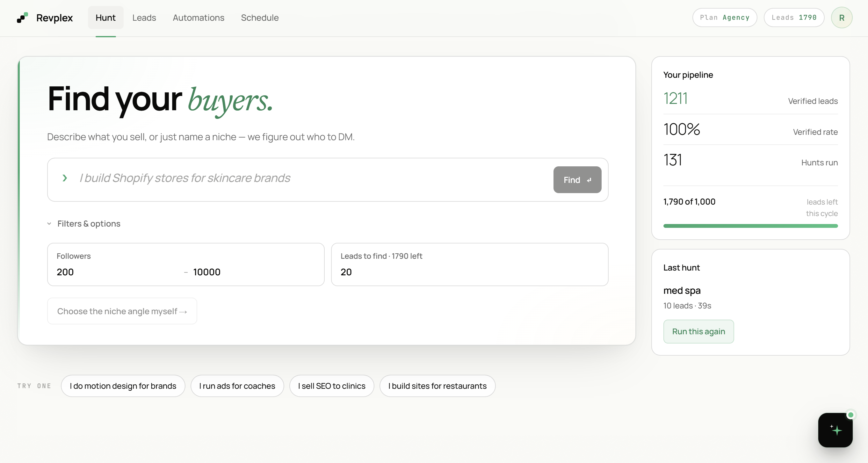Image resolution: width=868 pixels, height=463 pixels.
Task: Switch to the Hunt tab
Action: coord(105,18)
